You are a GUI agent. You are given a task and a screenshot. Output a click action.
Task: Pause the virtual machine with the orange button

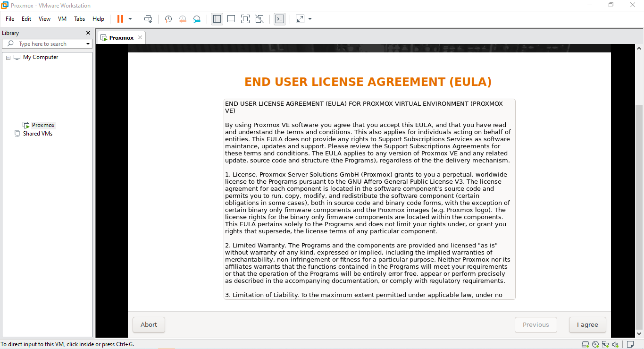click(120, 19)
